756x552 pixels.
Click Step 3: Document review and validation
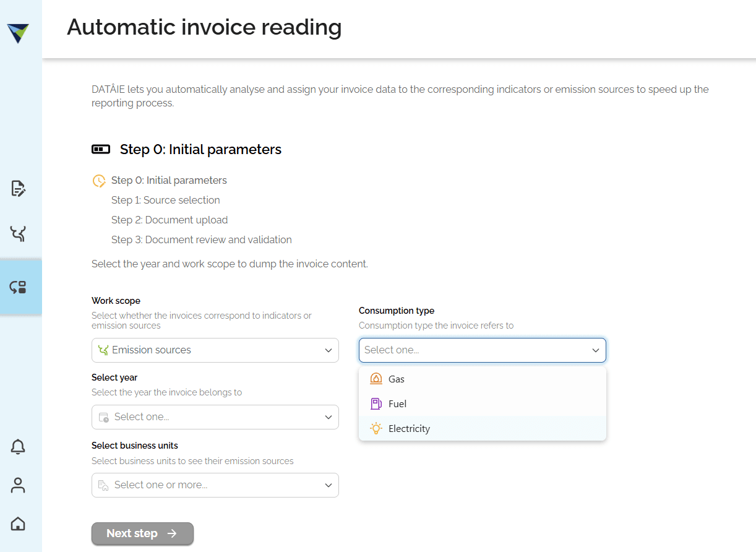[x=202, y=239]
